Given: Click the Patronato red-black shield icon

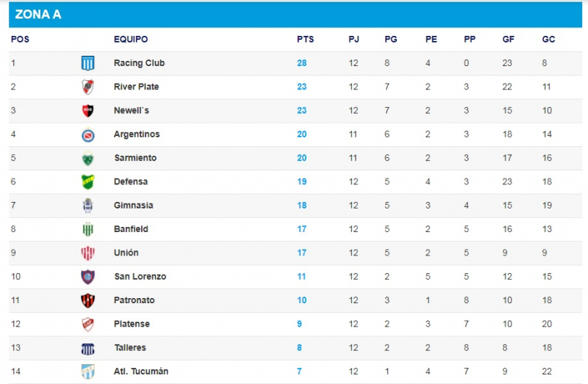Looking at the screenshot, I should click(x=87, y=300).
